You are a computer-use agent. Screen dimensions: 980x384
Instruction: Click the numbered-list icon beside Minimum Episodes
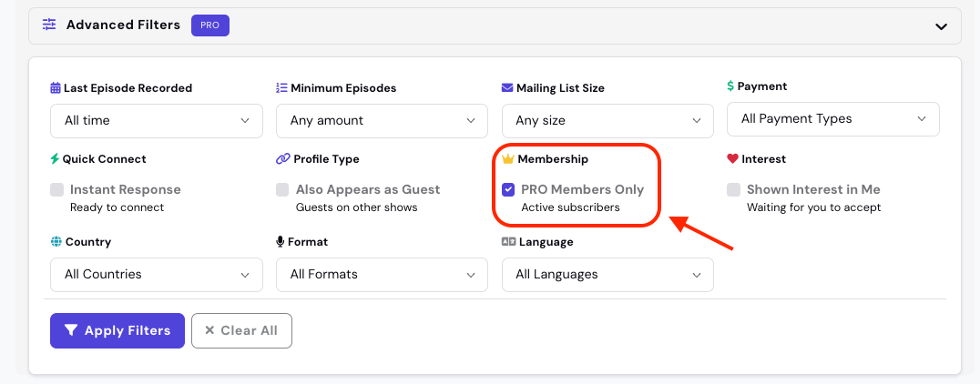281,88
